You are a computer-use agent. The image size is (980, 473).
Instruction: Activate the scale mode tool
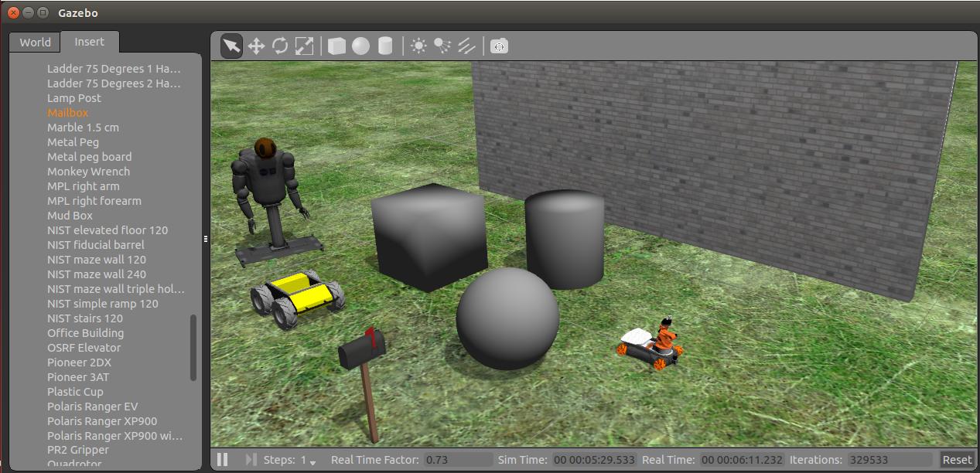[x=304, y=46]
